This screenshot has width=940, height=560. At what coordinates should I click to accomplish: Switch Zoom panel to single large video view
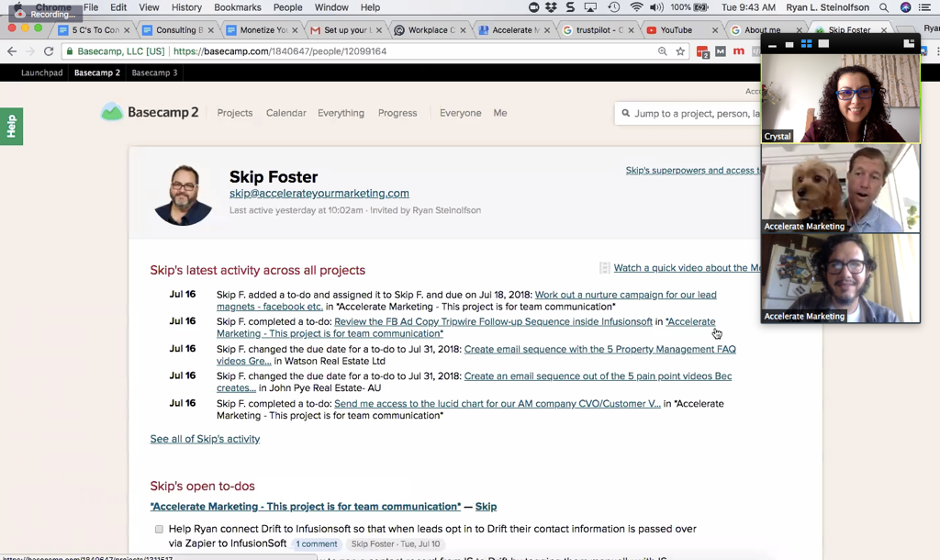823,44
